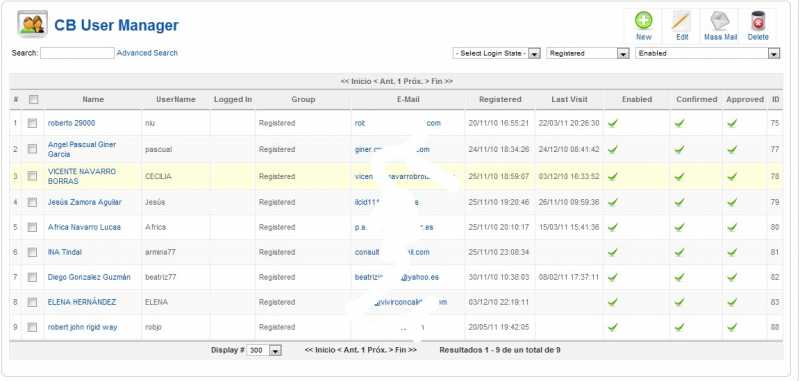Toggle Approved checkmark for Diego Gonzalez Guzmán
This screenshot has width=800, height=381.
tap(732, 277)
